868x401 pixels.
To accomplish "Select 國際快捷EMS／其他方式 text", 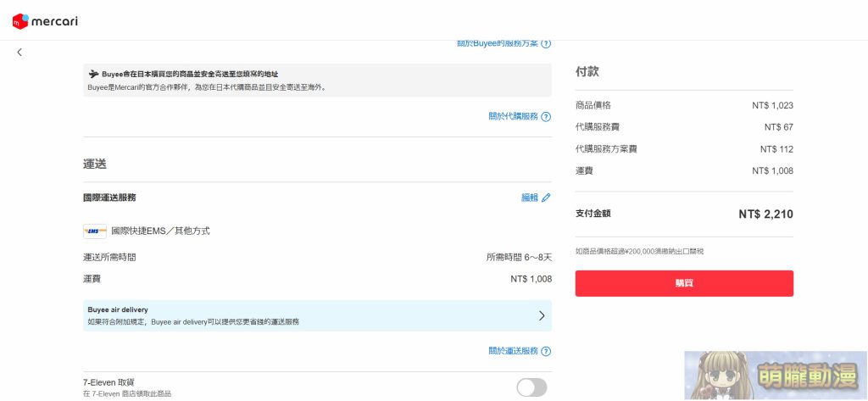I will tap(160, 231).
